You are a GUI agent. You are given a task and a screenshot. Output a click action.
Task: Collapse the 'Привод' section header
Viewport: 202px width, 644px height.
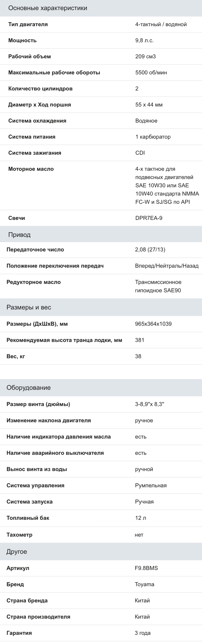point(101,235)
